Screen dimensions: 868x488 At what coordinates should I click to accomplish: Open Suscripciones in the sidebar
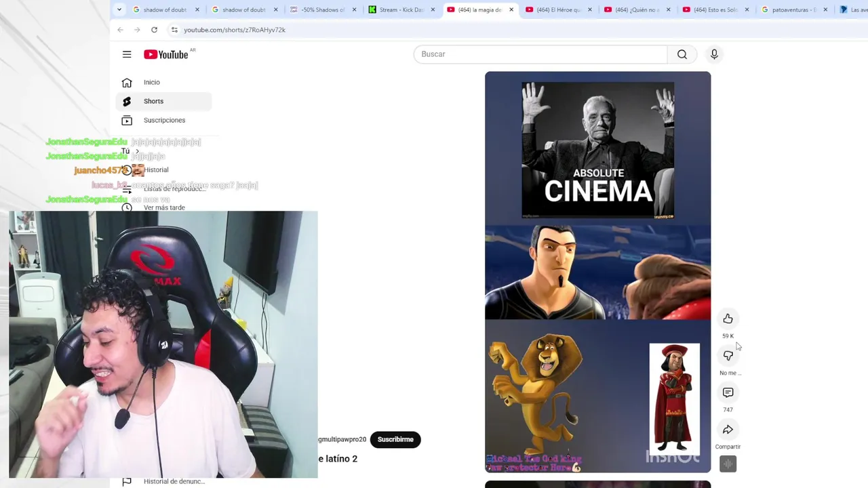(x=163, y=120)
